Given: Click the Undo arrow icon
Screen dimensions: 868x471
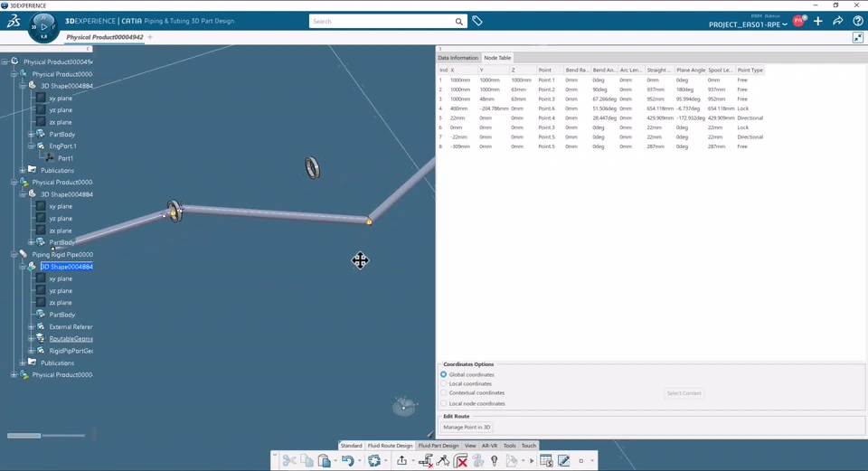Looking at the screenshot, I should [x=347, y=461].
